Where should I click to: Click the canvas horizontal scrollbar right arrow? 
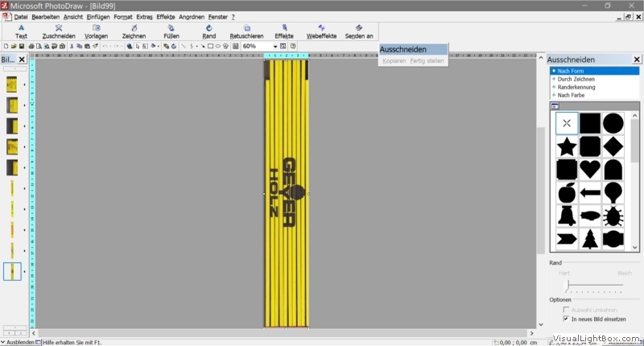(x=532, y=333)
